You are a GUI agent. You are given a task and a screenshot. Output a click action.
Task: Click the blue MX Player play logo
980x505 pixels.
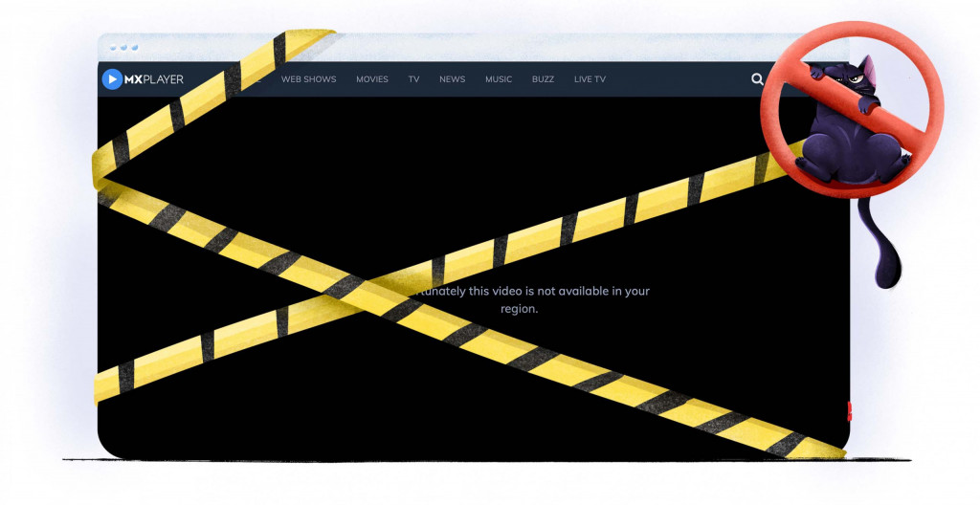pos(112,79)
